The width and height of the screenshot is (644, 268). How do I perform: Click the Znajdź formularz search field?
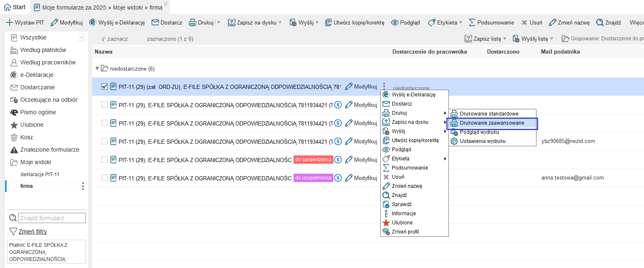coord(52,218)
